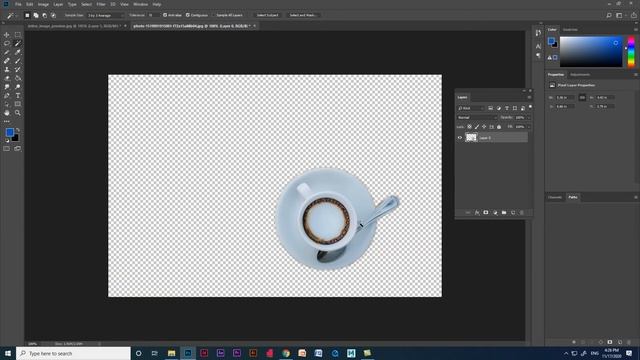This screenshot has width=640, height=360.
Task: Toggle lock all on layer
Action: pyautogui.click(x=499, y=127)
